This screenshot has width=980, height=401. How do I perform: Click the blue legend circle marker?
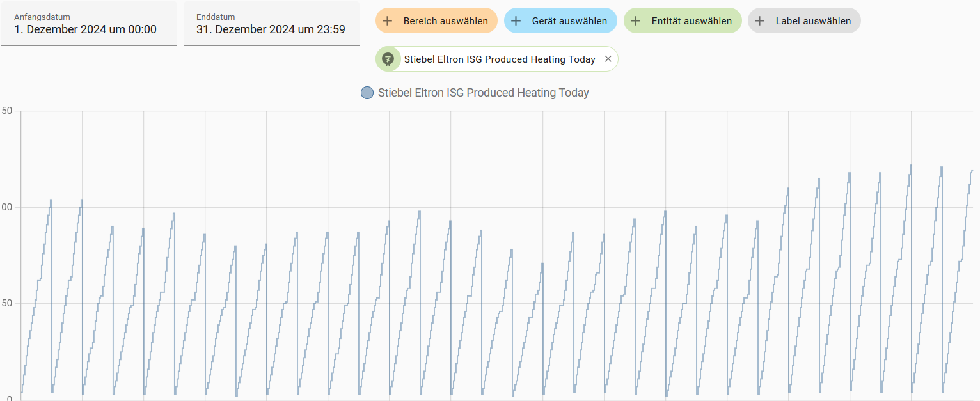click(367, 93)
